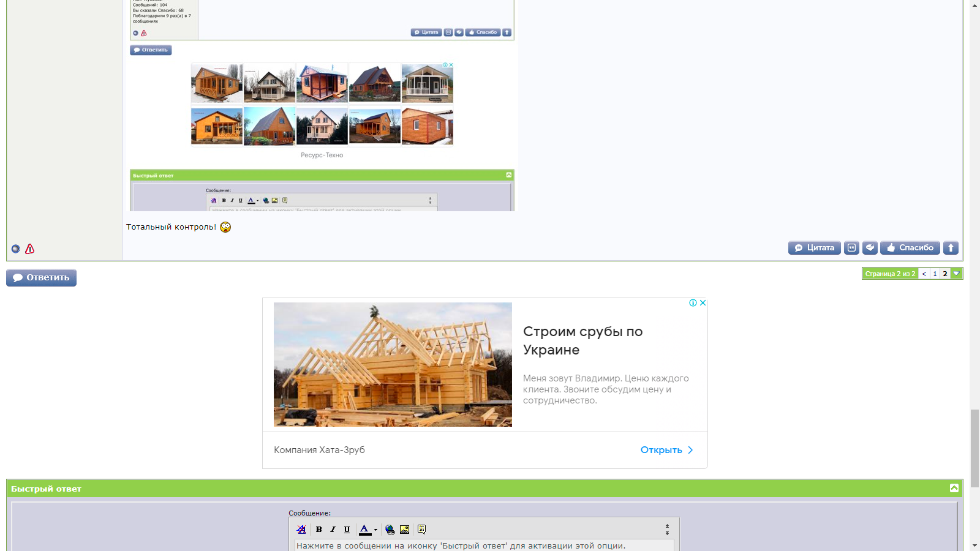Click the user online status icon
This screenshot has width=980, height=551.
point(16,249)
